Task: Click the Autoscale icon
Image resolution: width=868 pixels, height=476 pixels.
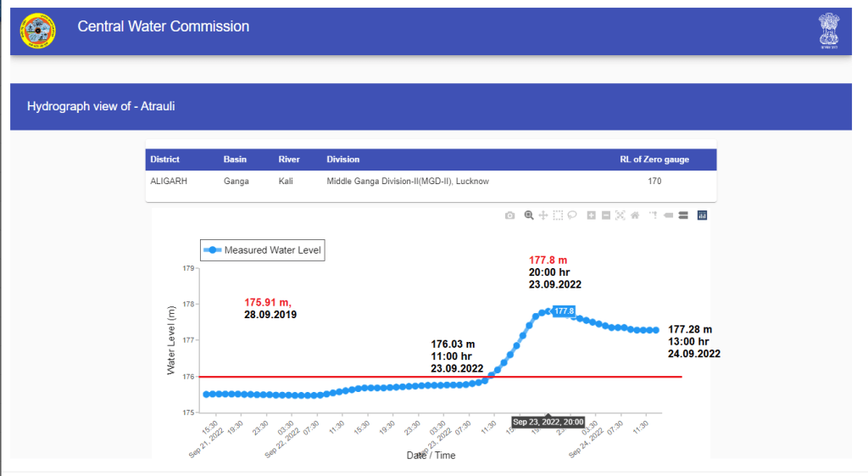Action: (x=620, y=216)
